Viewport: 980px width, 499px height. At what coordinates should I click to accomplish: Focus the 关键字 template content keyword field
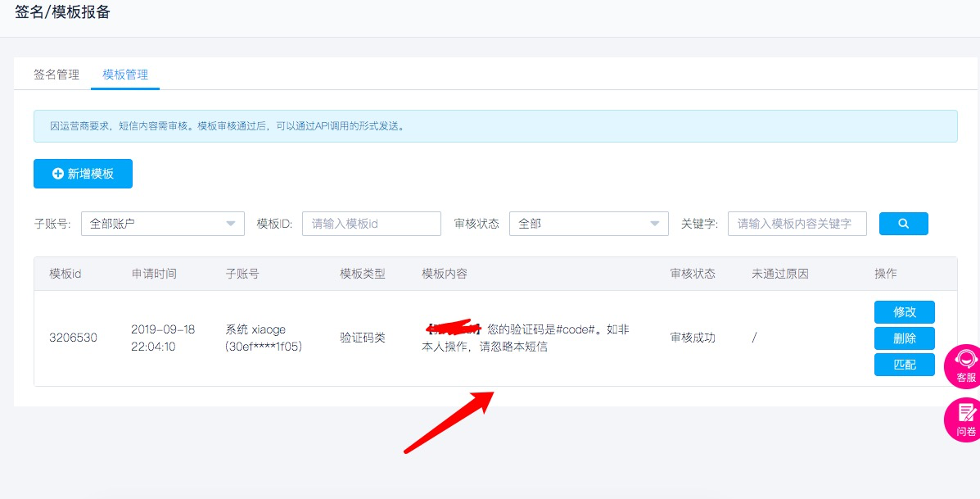[x=797, y=223]
